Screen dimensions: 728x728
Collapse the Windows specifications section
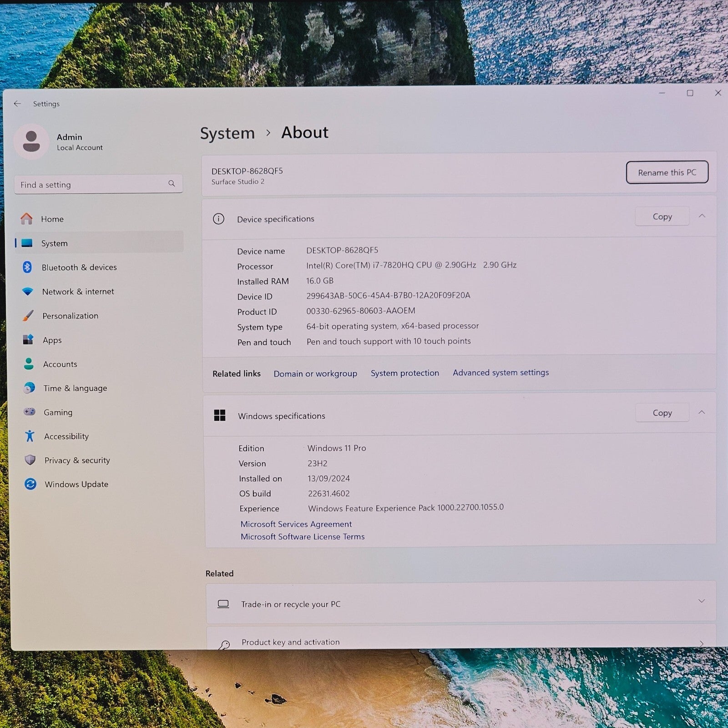pyautogui.click(x=702, y=412)
